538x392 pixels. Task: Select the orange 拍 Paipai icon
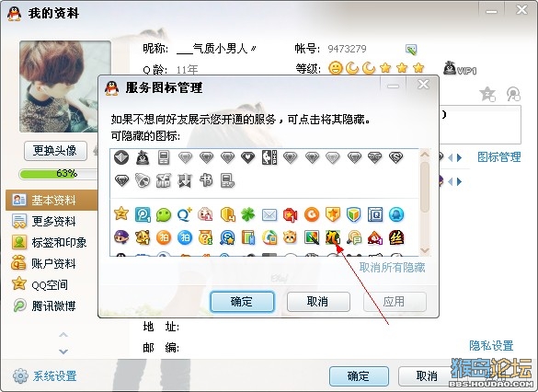pos(164,237)
